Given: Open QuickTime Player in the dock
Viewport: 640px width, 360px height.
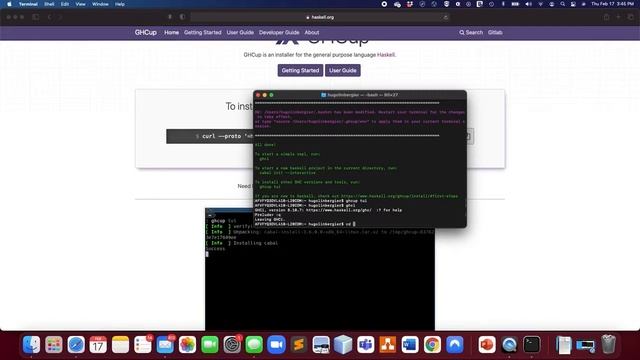Looking at the screenshot, I should click(509, 345).
